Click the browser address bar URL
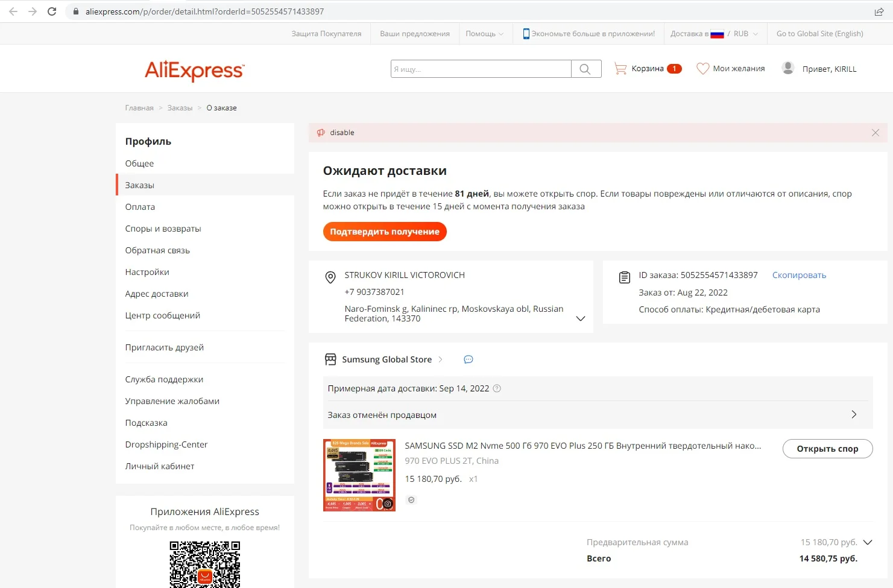893x588 pixels. click(x=204, y=11)
